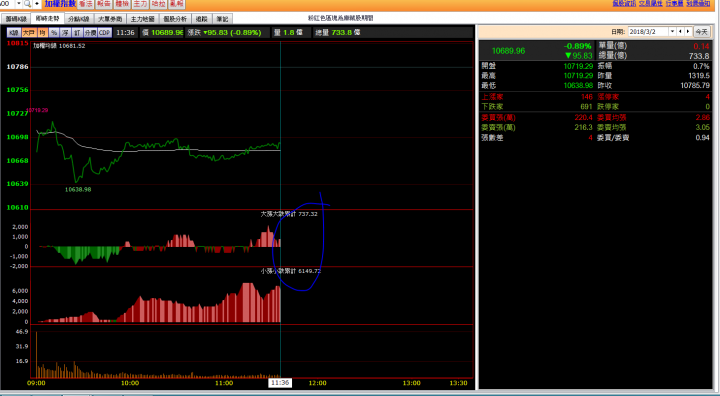Open the 哈拉 button
720x396 pixels.
pyautogui.click(x=158, y=4)
